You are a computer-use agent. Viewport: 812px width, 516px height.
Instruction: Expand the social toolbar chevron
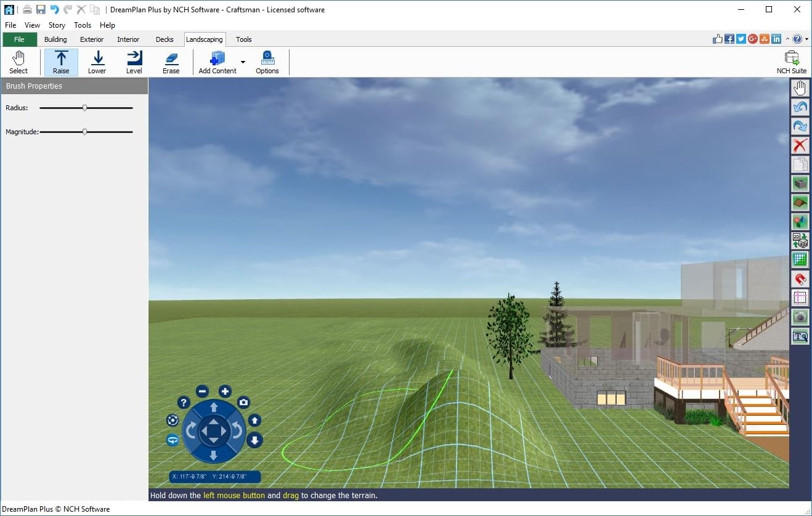[787, 39]
